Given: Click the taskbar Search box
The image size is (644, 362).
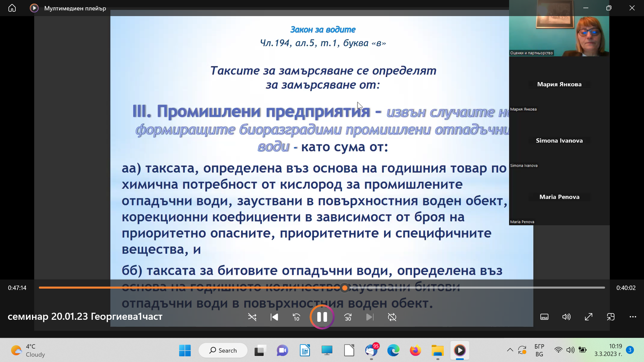Looking at the screenshot, I should click(223, 351).
